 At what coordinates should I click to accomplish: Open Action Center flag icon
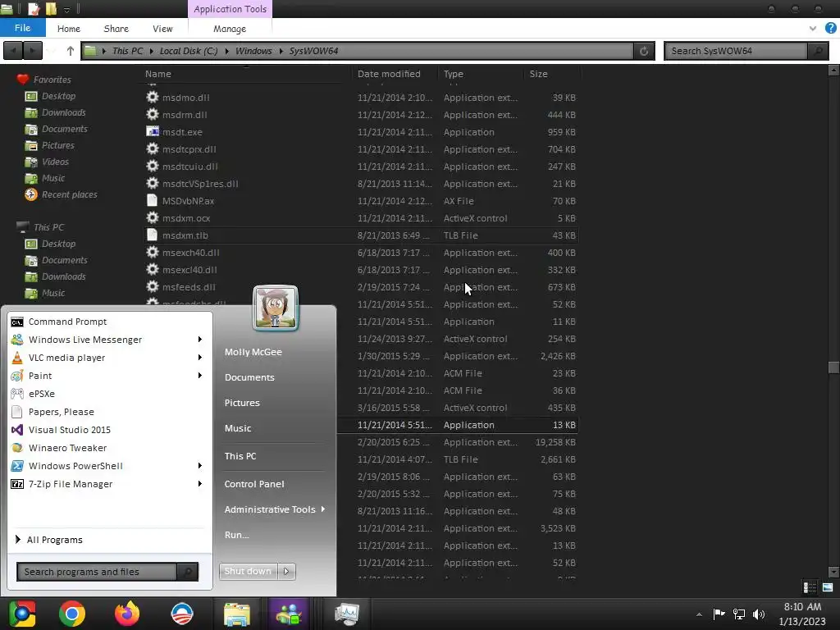click(x=719, y=614)
